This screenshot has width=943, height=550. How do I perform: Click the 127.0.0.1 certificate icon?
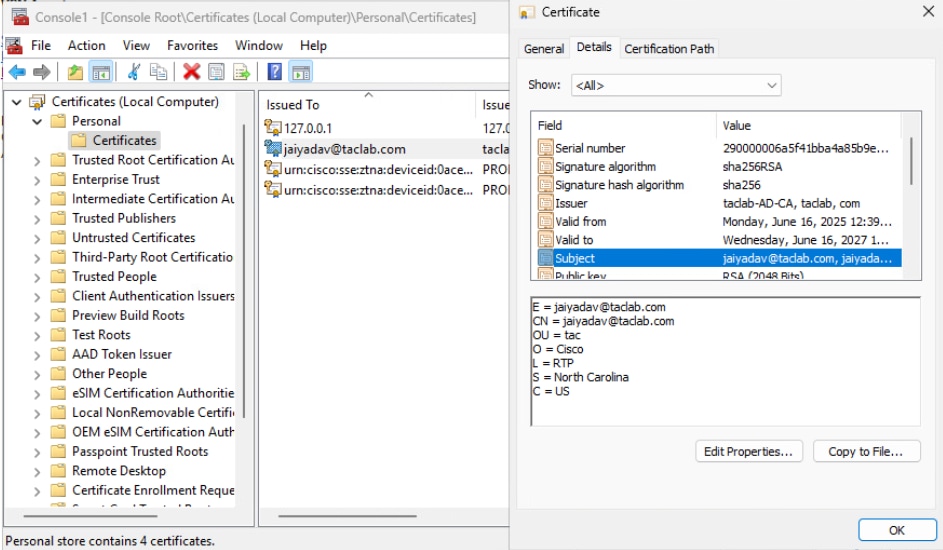tap(272, 127)
